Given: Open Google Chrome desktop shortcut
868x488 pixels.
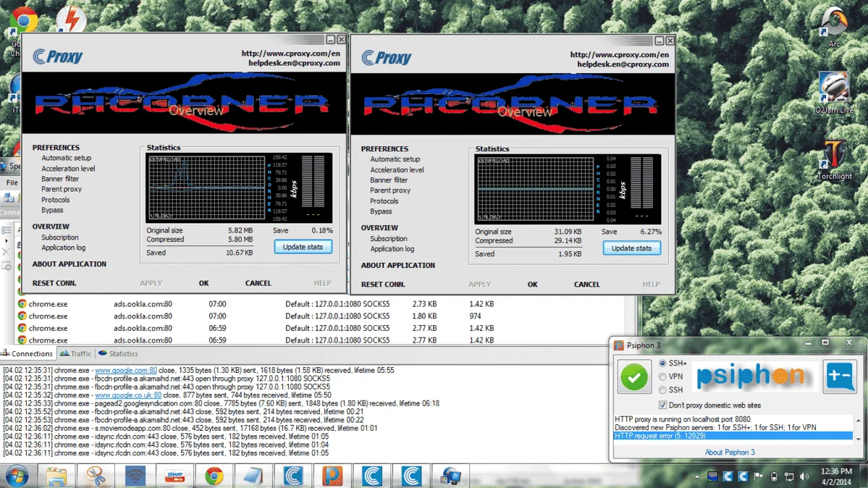Looking at the screenshot, I should click(x=22, y=21).
